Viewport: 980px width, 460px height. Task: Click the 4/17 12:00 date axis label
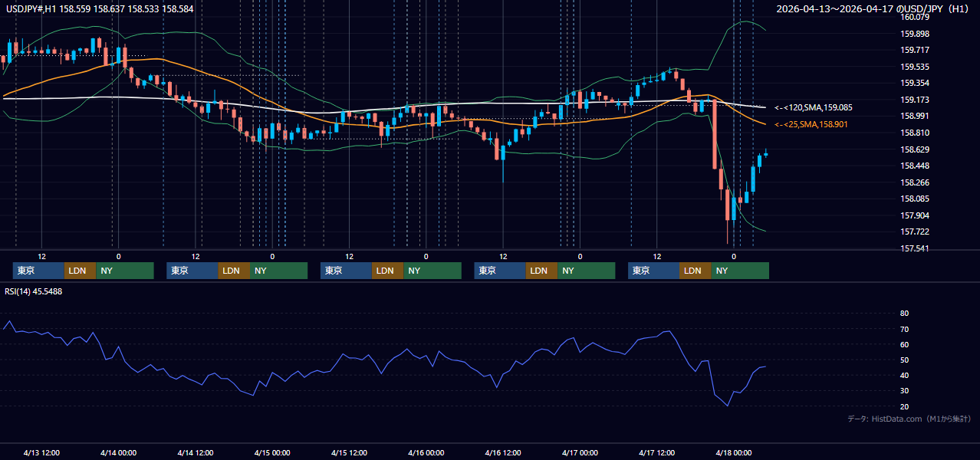(657, 452)
